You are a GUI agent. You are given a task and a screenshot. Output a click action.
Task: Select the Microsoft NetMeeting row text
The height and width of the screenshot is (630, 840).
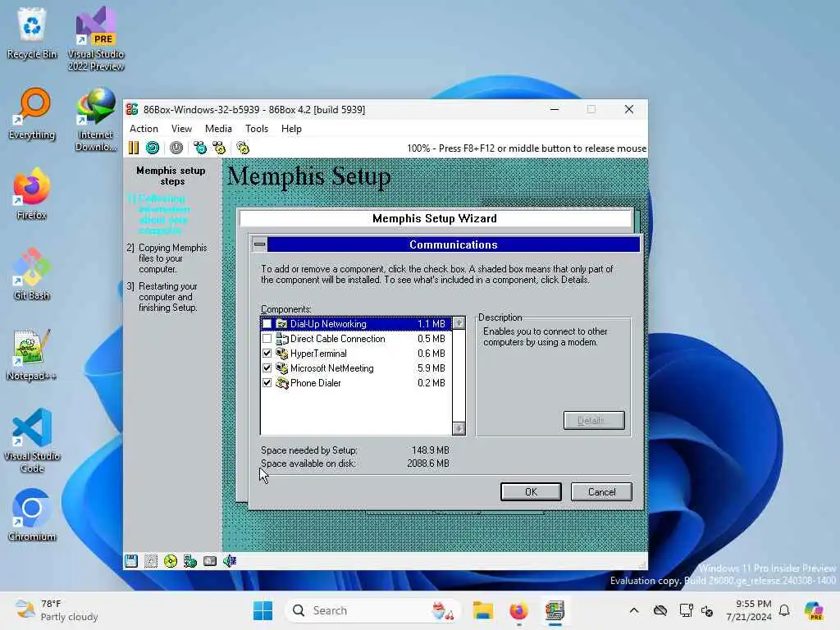[331, 368]
